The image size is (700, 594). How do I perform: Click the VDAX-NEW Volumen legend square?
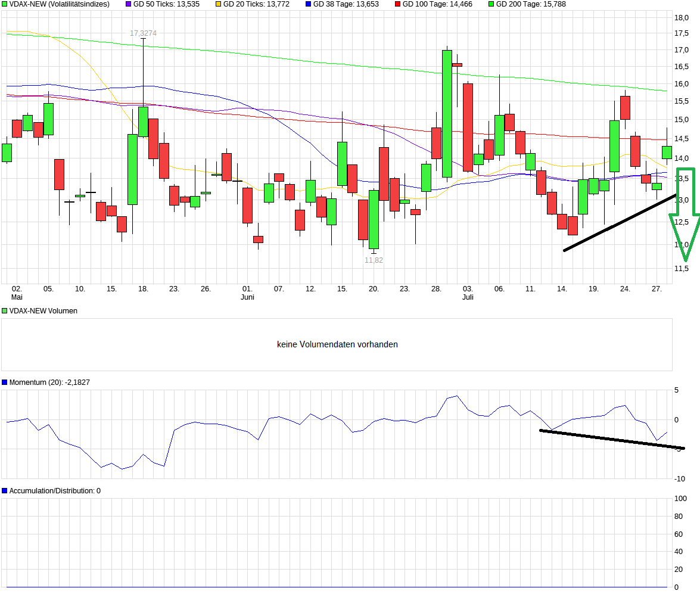point(4,311)
